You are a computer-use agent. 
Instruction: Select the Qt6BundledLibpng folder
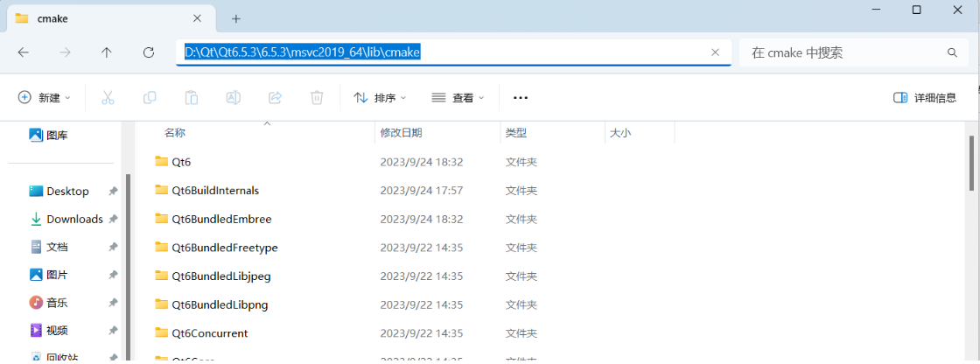pos(220,304)
